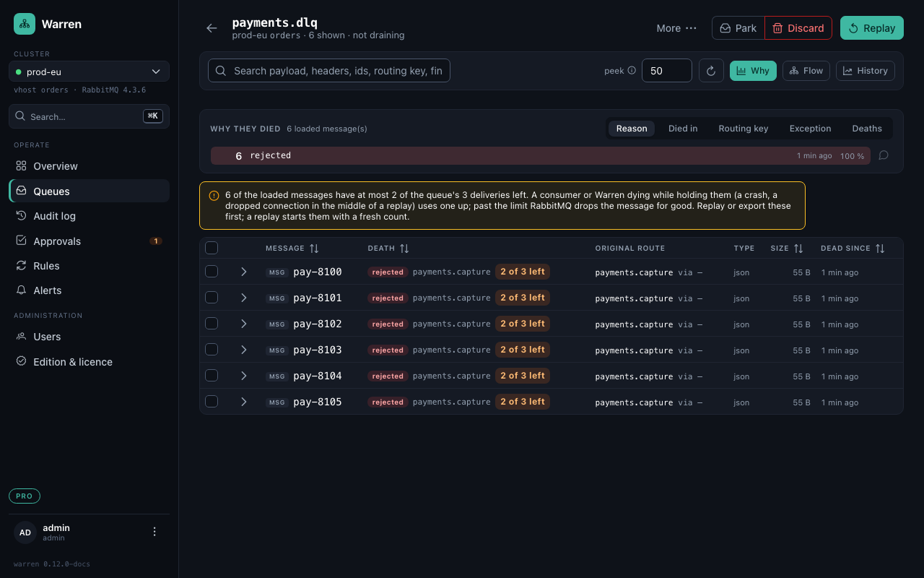Expand the pay-8105 message row

click(x=244, y=402)
